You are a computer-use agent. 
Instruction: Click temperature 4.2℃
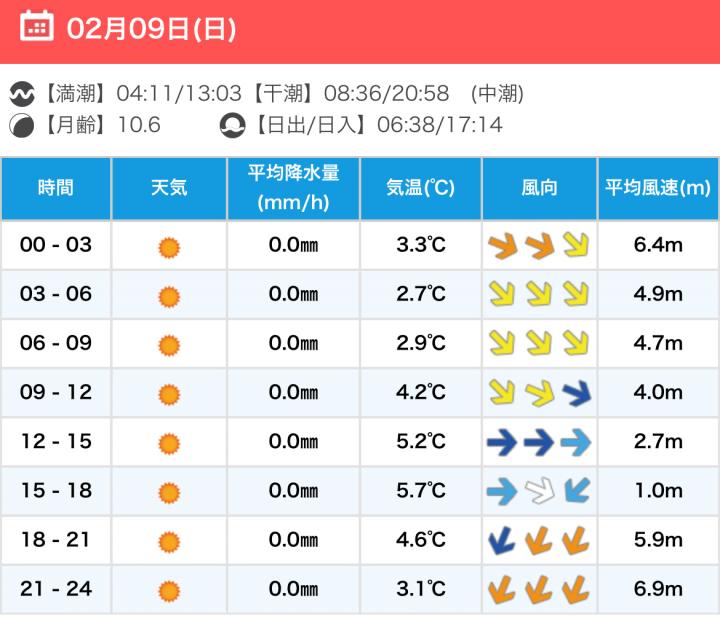pos(421,392)
